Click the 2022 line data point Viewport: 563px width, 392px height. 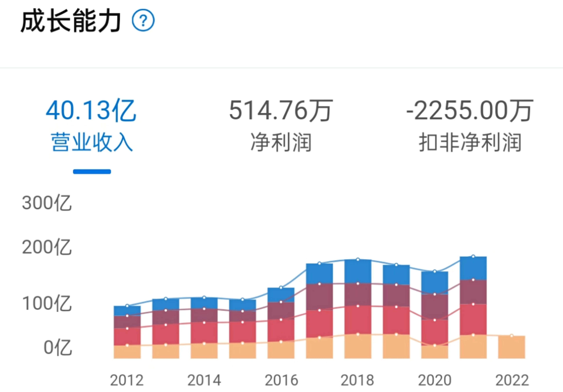point(512,336)
